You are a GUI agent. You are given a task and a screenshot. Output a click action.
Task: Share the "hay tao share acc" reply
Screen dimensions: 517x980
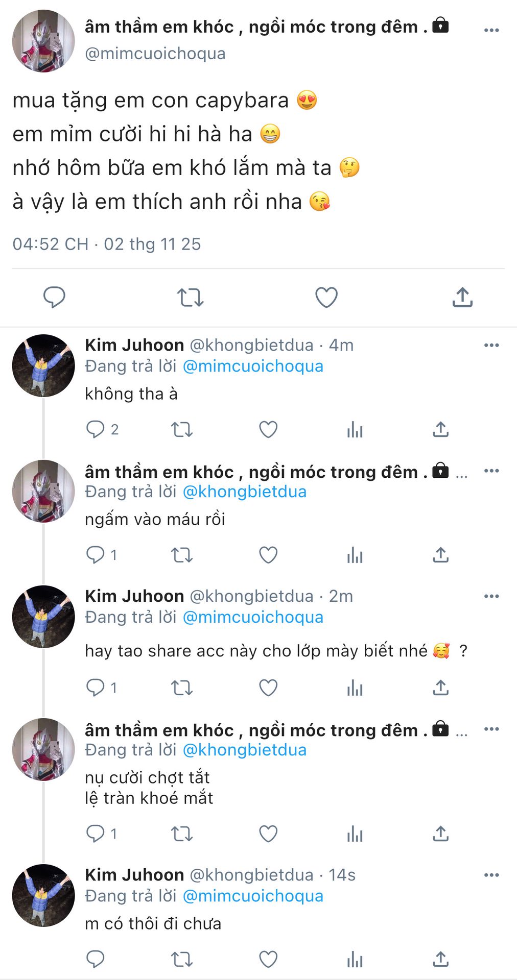coord(440,688)
